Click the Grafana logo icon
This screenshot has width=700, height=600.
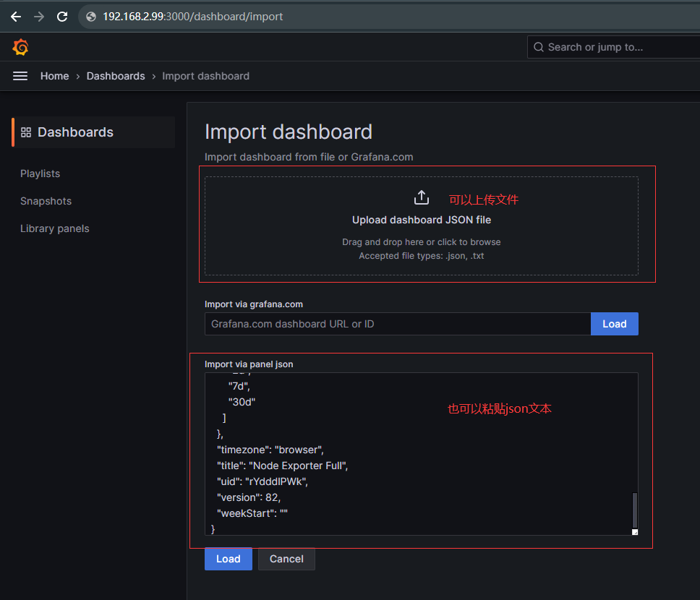(21, 48)
